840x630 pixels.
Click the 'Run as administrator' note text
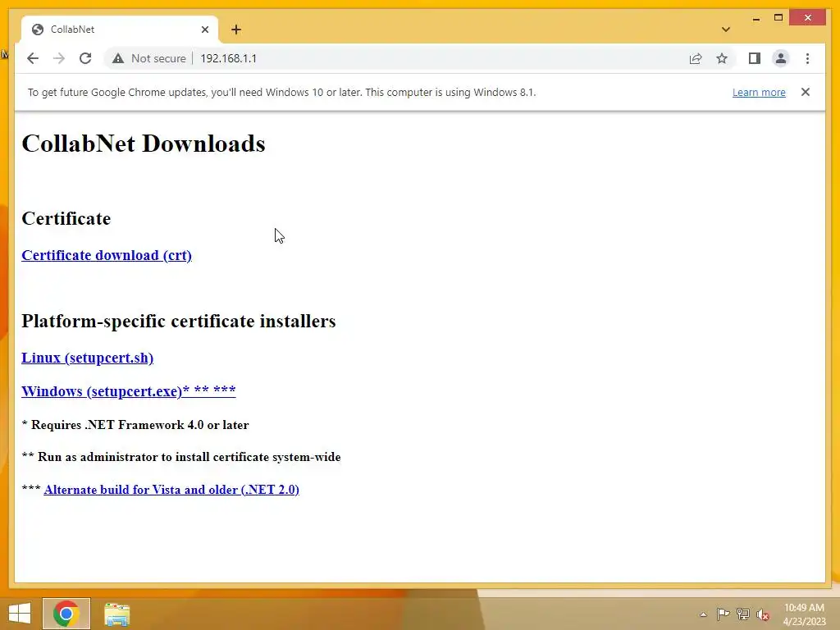pyautogui.click(x=181, y=457)
